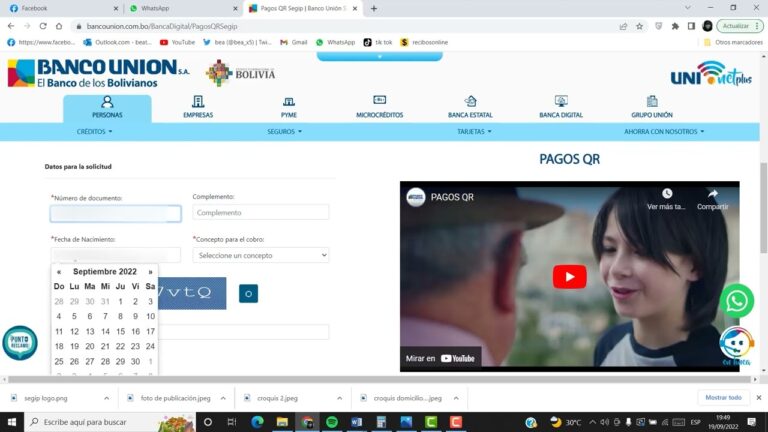Open the recibosonline bookmark

[424, 43]
